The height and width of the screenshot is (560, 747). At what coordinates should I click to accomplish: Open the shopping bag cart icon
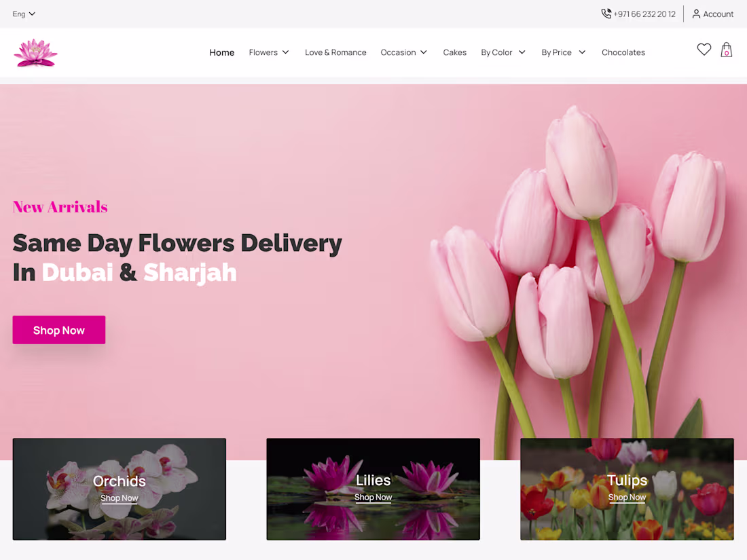(x=726, y=50)
